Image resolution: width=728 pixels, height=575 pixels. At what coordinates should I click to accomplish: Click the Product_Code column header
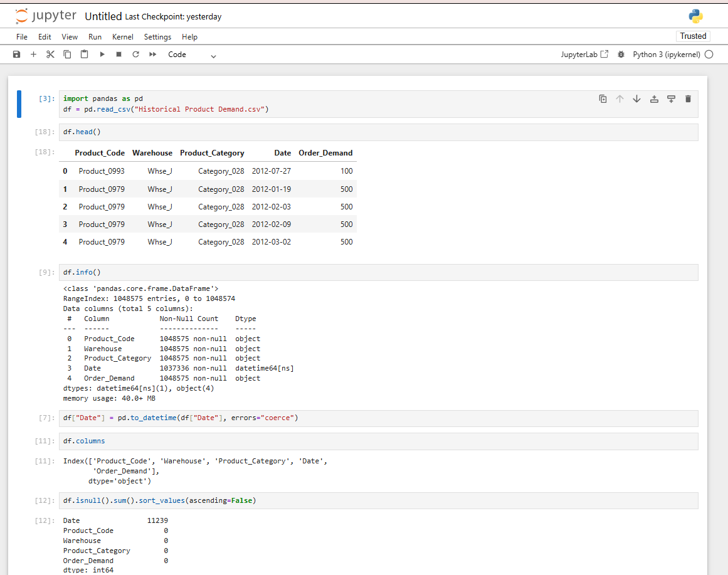point(100,153)
